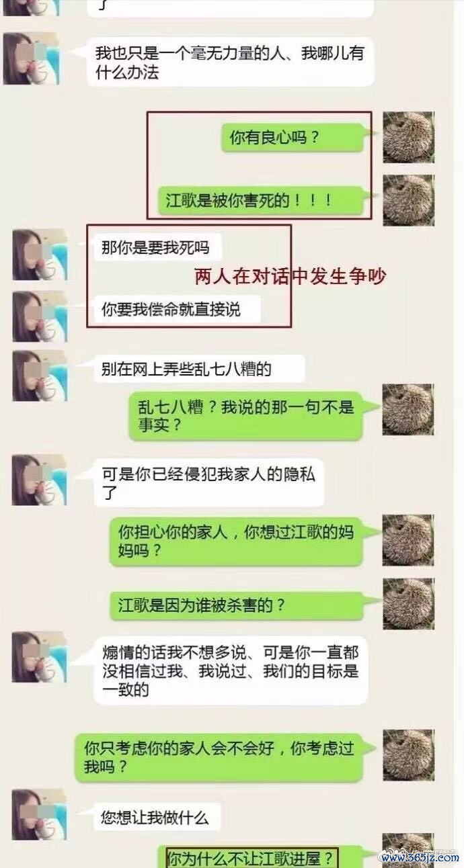The image size is (464, 868).
Task: Select the boxed message 你为什么不让江歌进屋？
Action: (249, 858)
